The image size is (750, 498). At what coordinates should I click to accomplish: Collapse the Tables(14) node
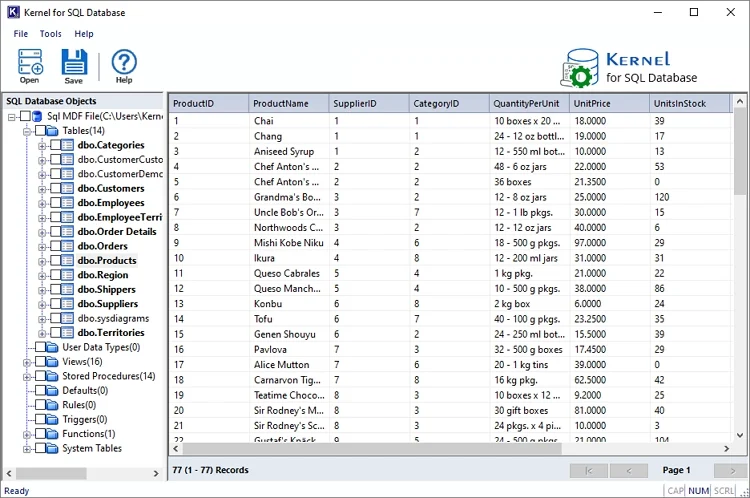[27, 132]
